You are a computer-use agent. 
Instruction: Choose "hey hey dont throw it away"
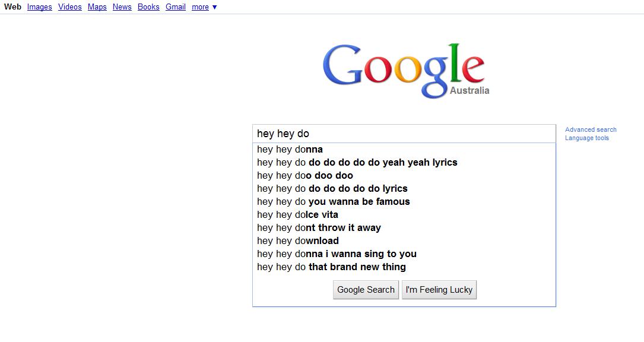tap(319, 228)
